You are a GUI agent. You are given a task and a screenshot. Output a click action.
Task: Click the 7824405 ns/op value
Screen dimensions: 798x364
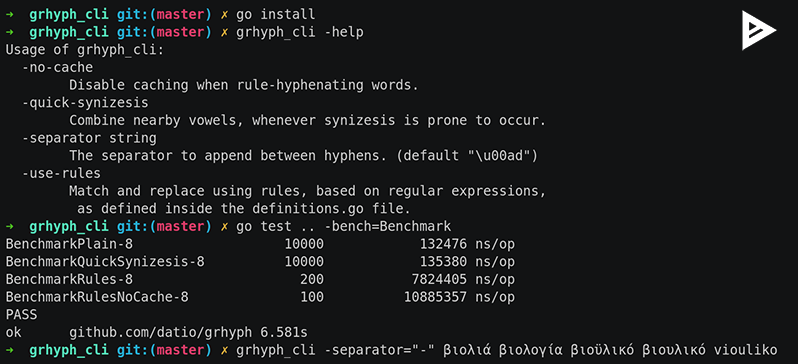pos(463,279)
